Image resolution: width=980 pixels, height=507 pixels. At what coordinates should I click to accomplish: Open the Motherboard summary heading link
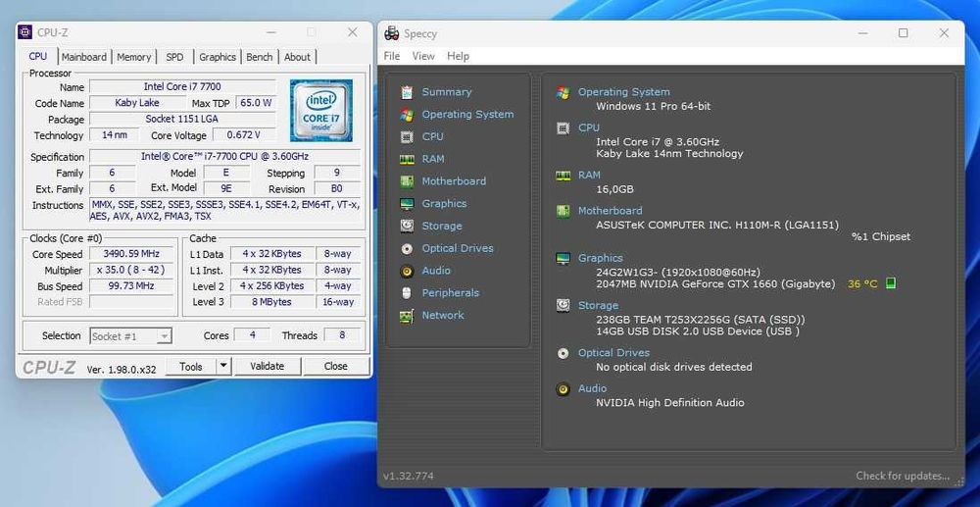[x=610, y=211]
